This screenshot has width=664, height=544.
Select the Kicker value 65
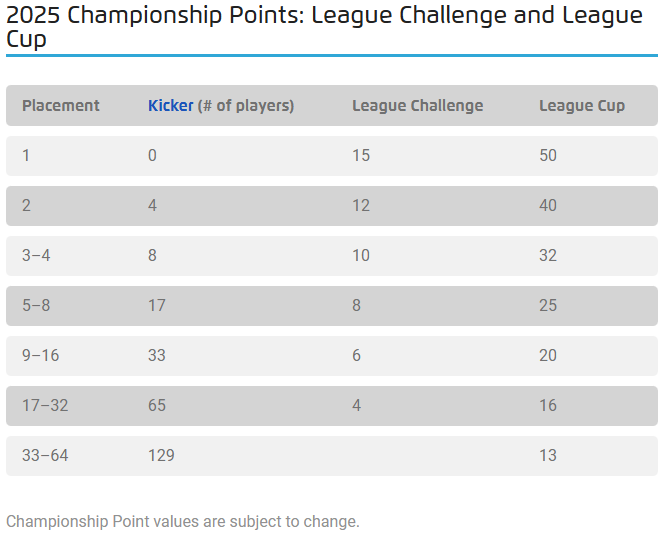(x=157, y=406)
